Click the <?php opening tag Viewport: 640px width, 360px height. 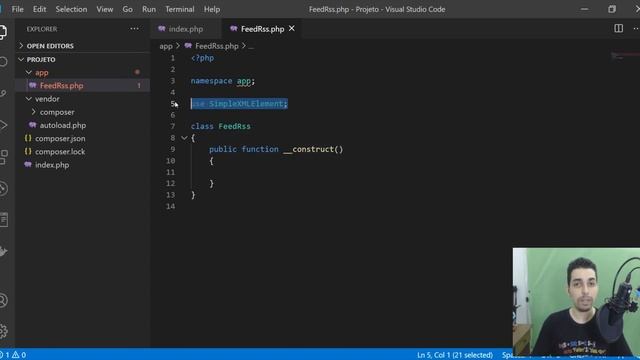click(x=202, y=58)
